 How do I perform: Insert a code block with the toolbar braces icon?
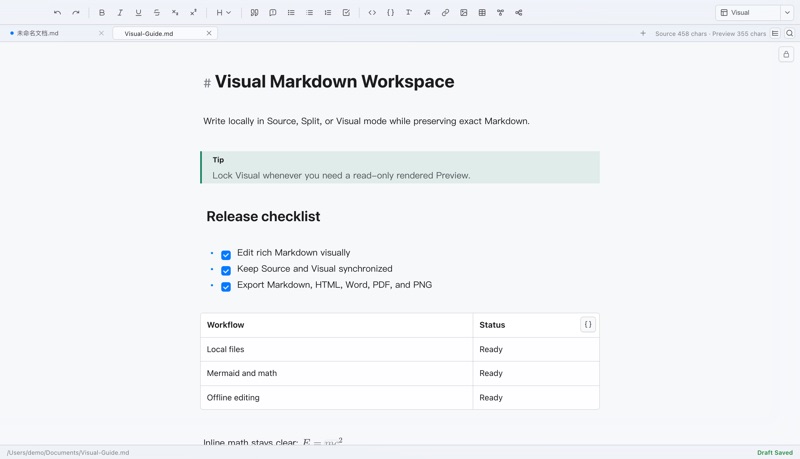390,13
